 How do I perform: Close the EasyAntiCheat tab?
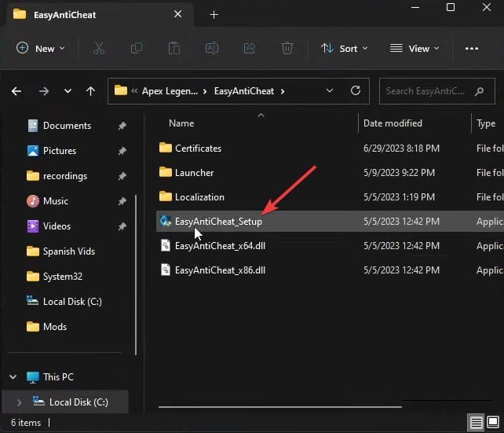point(177,14)
